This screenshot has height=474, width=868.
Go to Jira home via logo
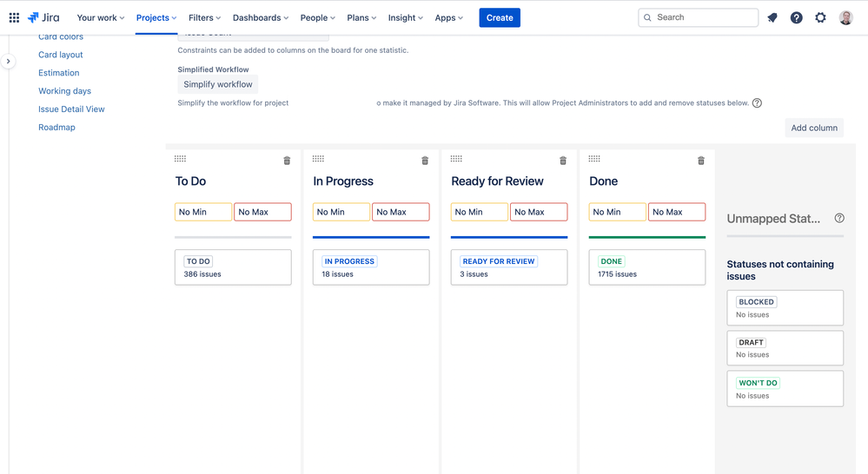(x=43, y=17)
